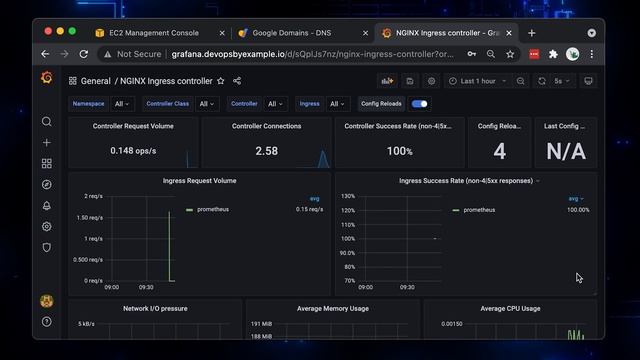
Task: Open the Ingress Success Rate panel menu
Action: pyautogui.click(x=538, y=181)
